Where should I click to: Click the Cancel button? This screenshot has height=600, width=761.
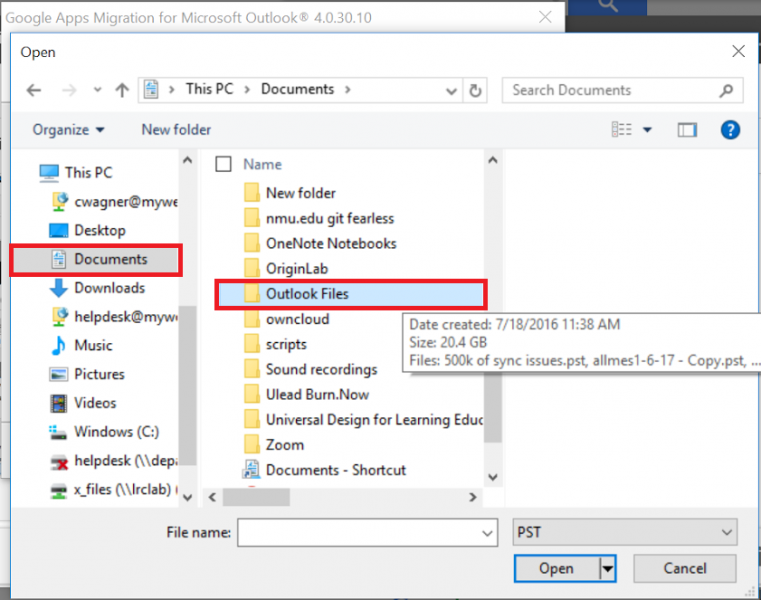685,568
